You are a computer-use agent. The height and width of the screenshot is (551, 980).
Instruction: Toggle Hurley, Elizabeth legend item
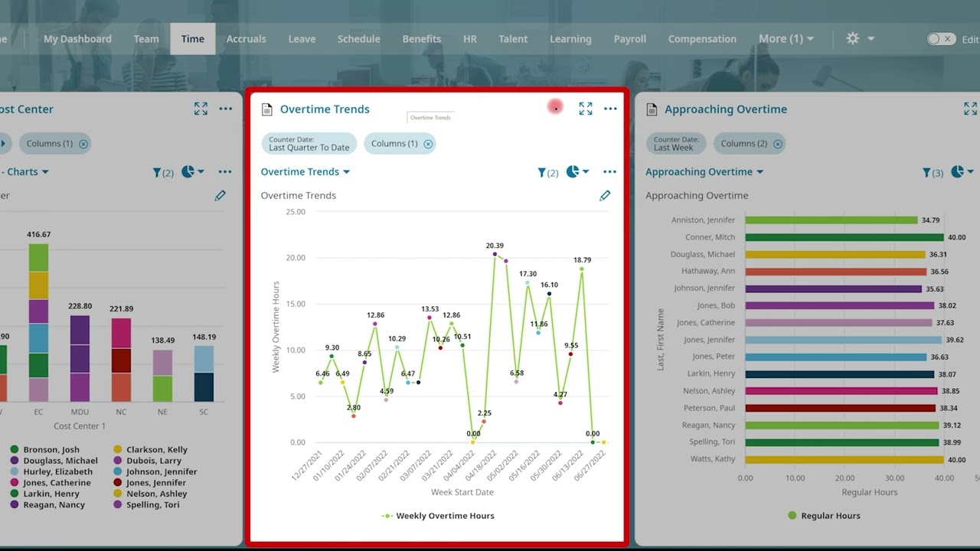pyautogui.click(x=53, y=472)
